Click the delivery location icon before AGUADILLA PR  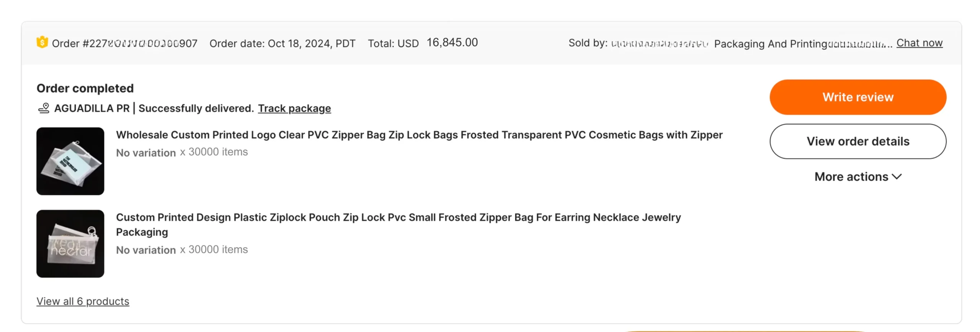tap(44, 108)
